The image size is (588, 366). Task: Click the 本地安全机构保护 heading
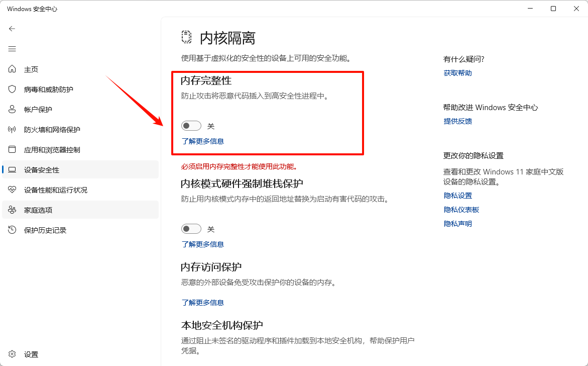[x=222, y=325]
